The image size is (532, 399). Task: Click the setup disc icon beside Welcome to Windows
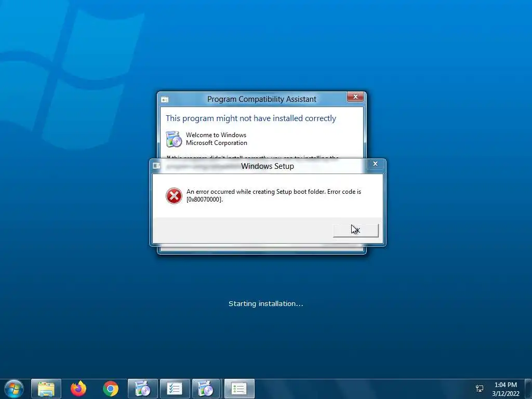174,139
